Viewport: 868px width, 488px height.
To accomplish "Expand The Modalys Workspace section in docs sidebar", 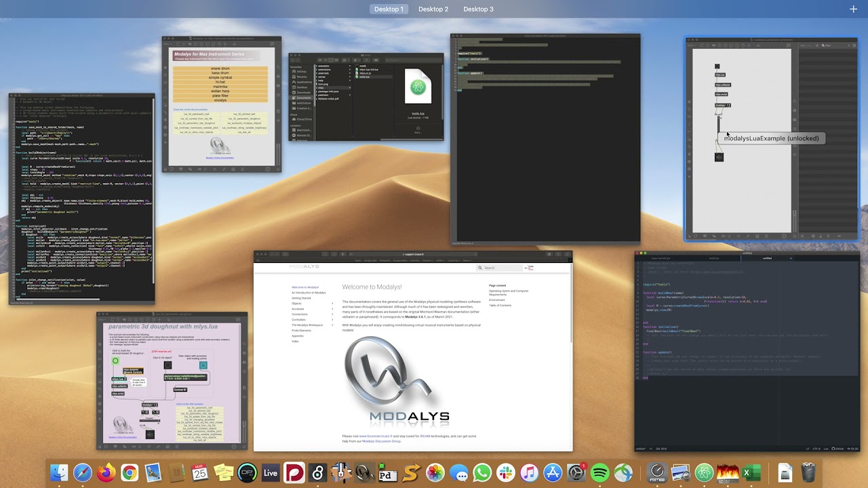I will pyautogui.click(x=332, y=325).
